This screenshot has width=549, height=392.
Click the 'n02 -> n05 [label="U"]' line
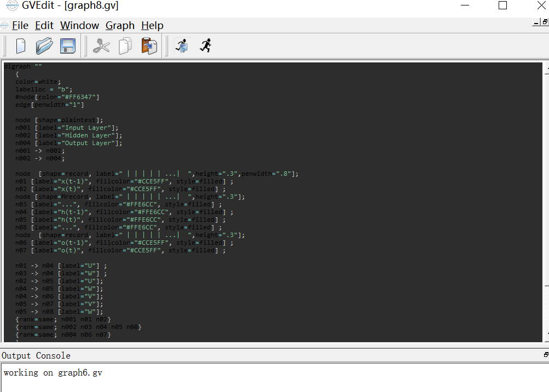[59, 281]
